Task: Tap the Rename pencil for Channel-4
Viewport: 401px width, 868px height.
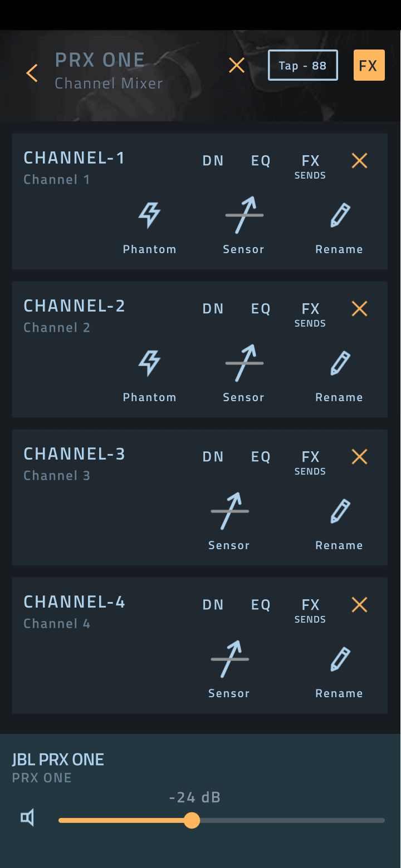Action: pos(340,660)
